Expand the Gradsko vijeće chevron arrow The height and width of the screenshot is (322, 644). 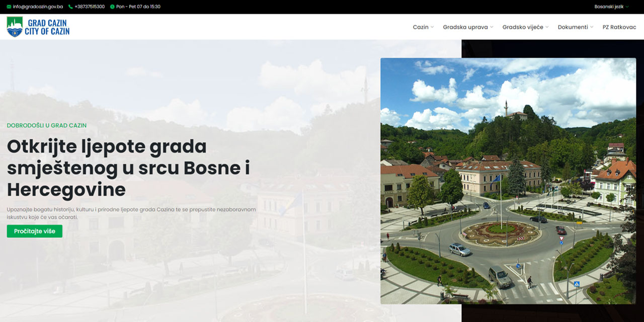(x=547, y=27)
